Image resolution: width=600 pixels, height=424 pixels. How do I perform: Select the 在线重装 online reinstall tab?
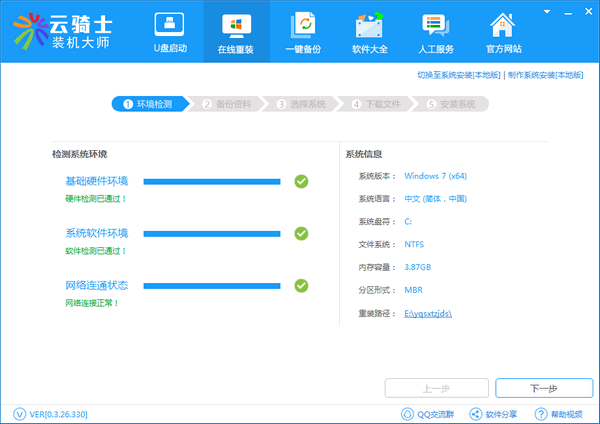(235, 32)
